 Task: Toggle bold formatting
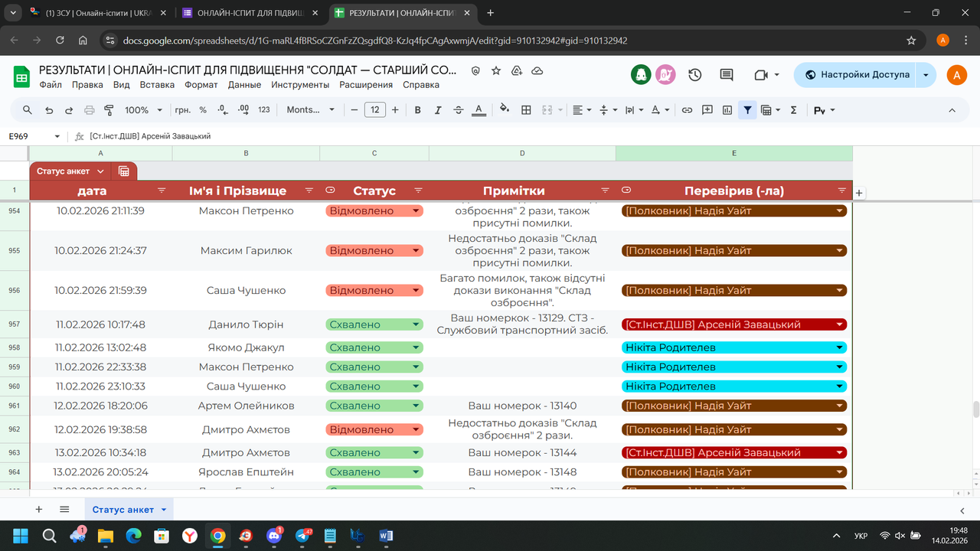(x=418, y=110)
